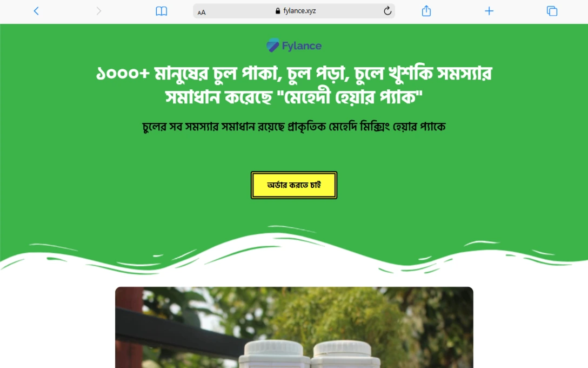
Task: Click the Fylance logo mark icon
Action: [x=272, y=45]
